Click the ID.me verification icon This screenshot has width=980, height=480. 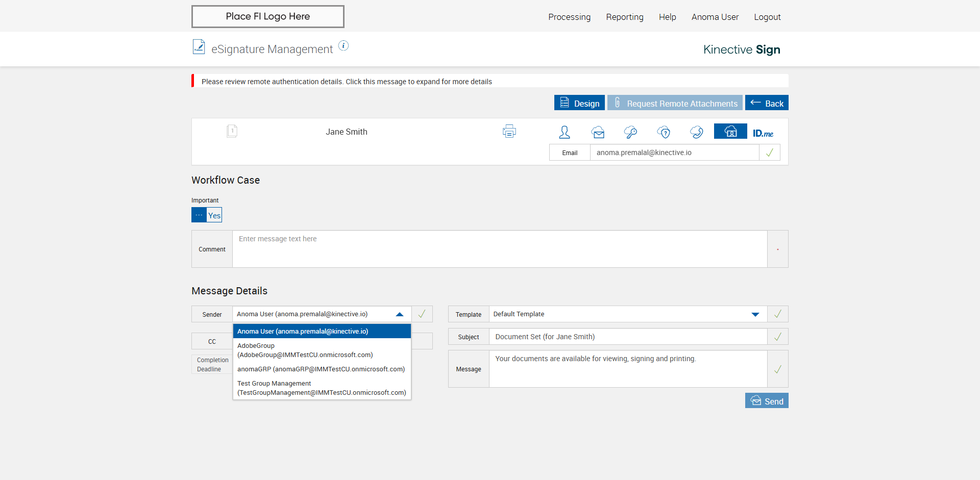pos(763,133)
